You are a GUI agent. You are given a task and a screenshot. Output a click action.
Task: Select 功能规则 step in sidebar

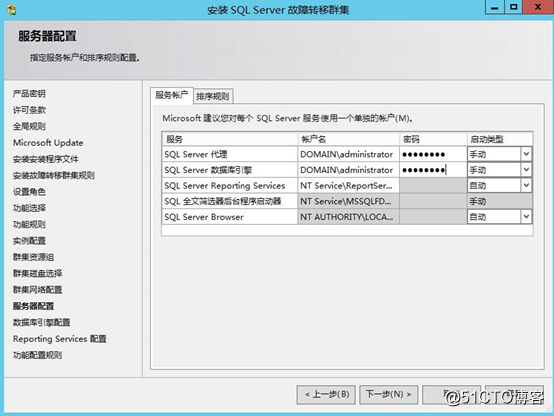[x=29, y=224]
